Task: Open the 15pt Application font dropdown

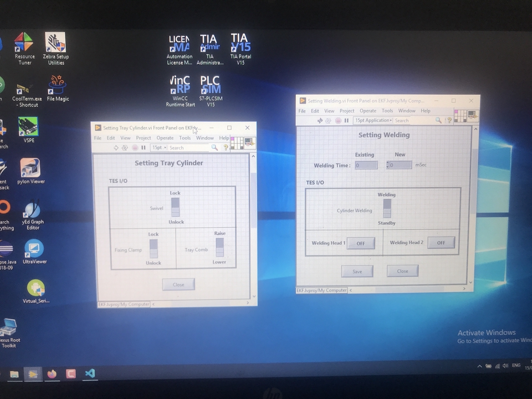Action: [372, 120]
